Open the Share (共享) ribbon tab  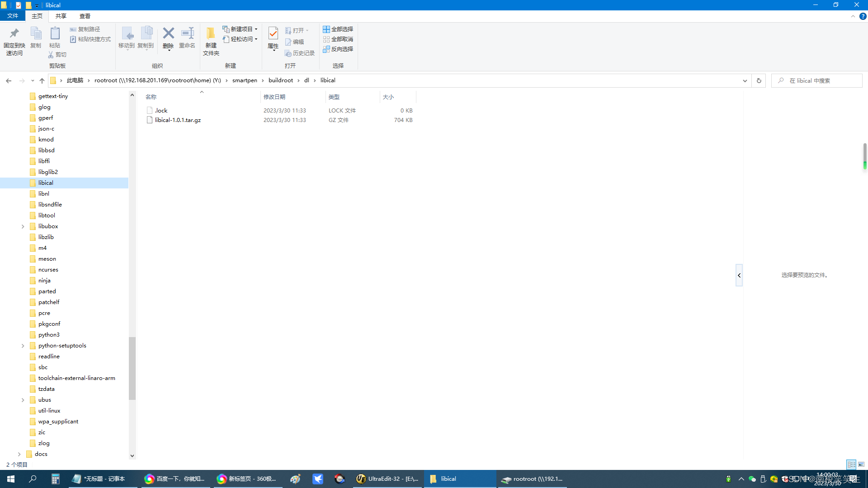pyautogui.click(x=61, y=16)
